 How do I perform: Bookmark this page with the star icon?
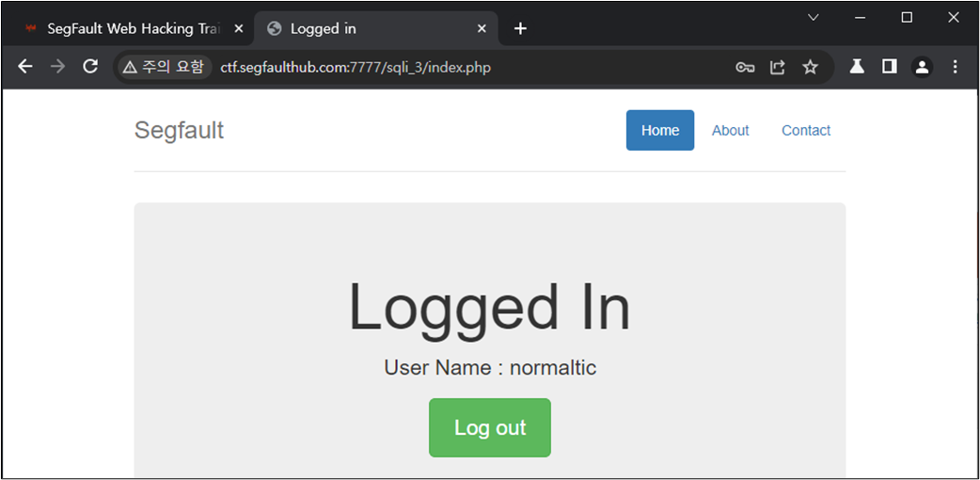coord(810,67)
